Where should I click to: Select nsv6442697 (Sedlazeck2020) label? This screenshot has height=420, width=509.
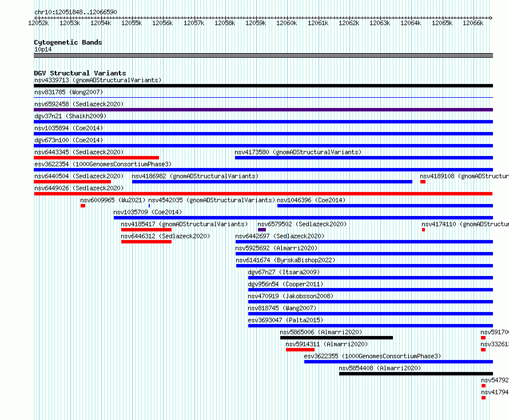click(280, 236)
